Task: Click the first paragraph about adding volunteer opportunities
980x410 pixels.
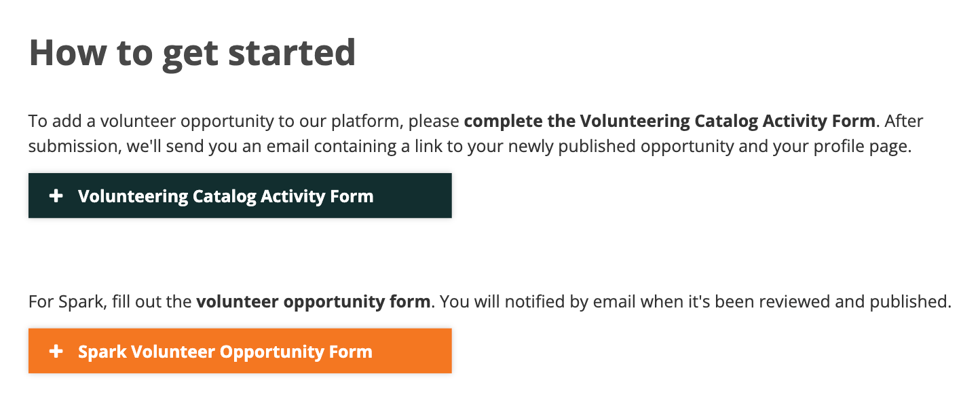Action: point(475,133)
